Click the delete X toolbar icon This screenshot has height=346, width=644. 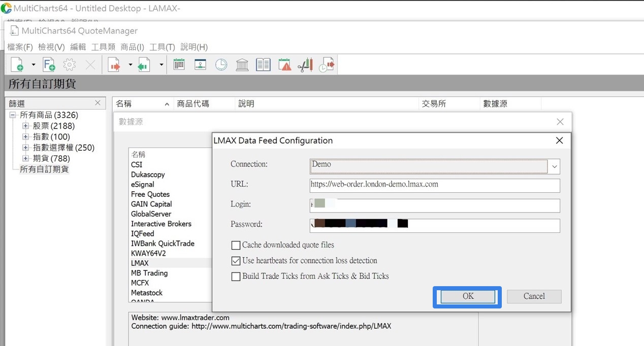[x=90, y=65]
